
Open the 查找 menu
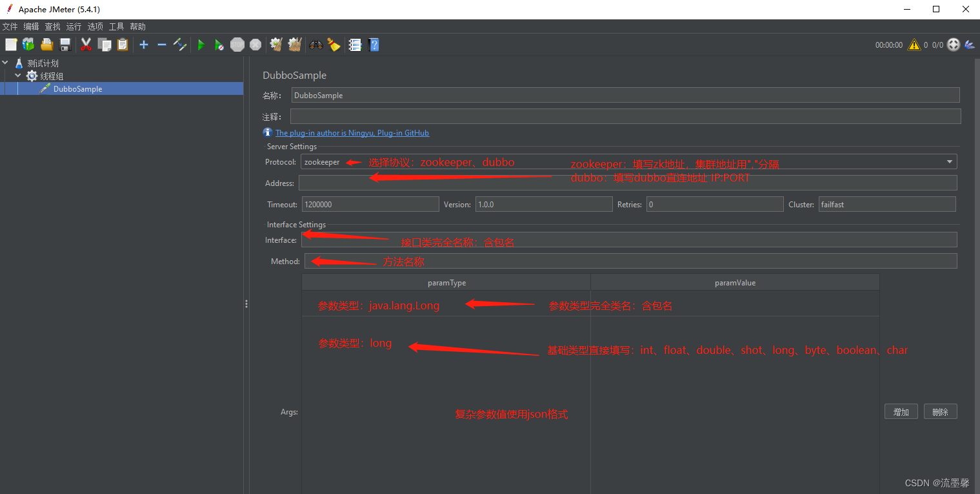tap(52, 26)
